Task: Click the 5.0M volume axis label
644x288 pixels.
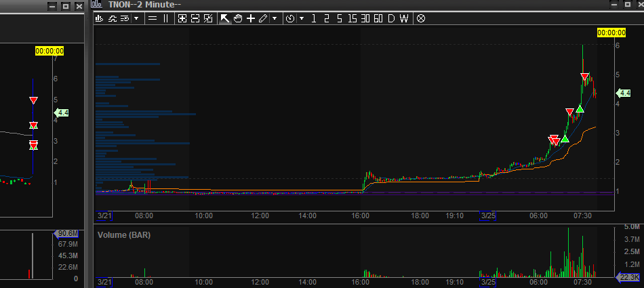Action: [x=632, y=227]
